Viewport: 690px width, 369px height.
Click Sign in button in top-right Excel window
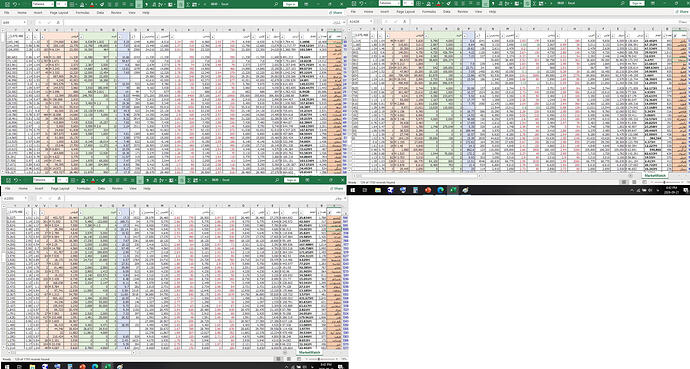pos(637,3)
